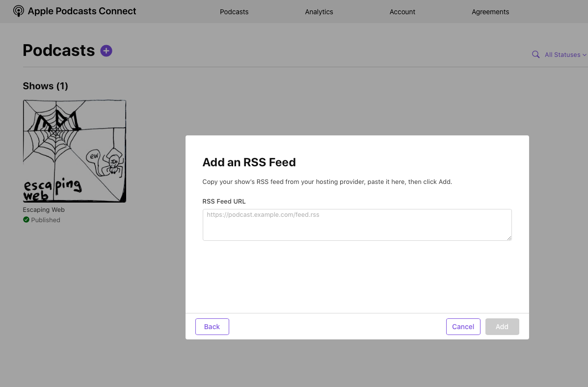
Task: Open the Agreements navigation item
Action: point(490,12)
